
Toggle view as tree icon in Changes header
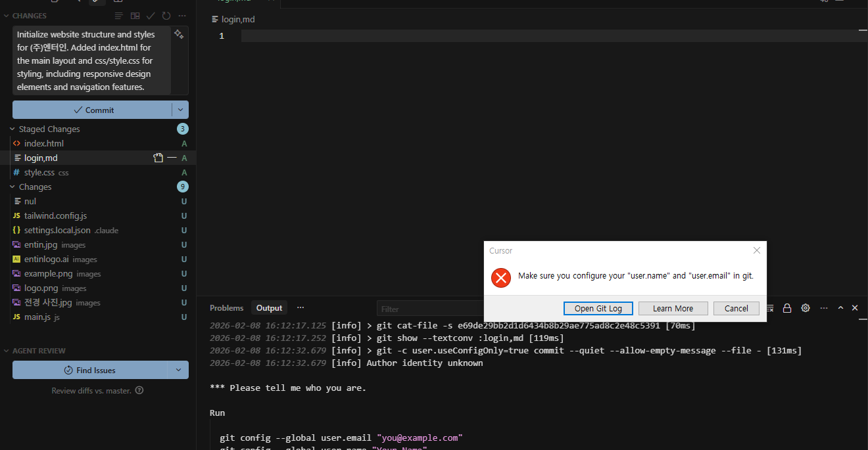(x=118, y=16)
